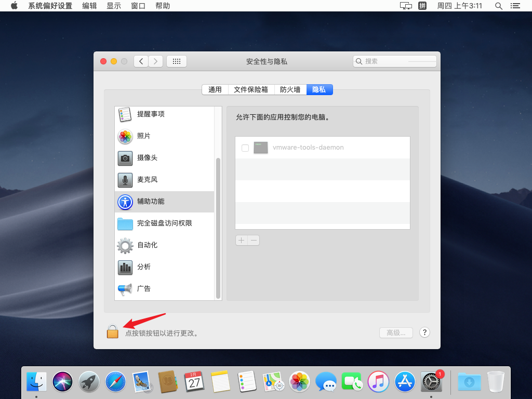The image size is (532, 399).
Task: Go back with the left arrow button
Action: [141, 61]
